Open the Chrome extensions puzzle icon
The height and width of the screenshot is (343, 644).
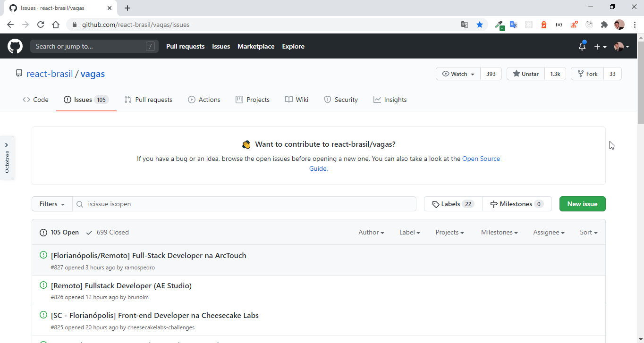click(604, 25)
